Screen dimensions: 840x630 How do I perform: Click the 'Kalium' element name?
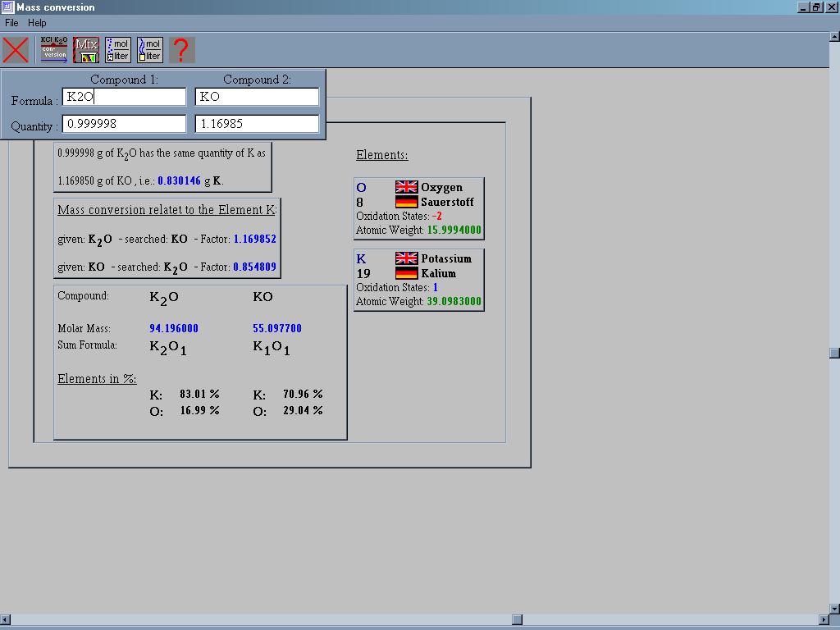(x=438, y=273)
